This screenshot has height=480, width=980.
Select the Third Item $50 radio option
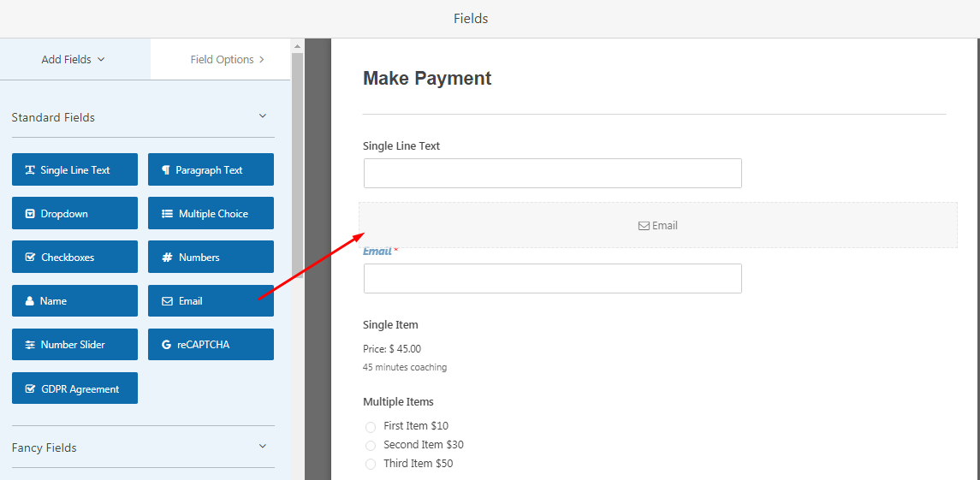tap(371, 464)
